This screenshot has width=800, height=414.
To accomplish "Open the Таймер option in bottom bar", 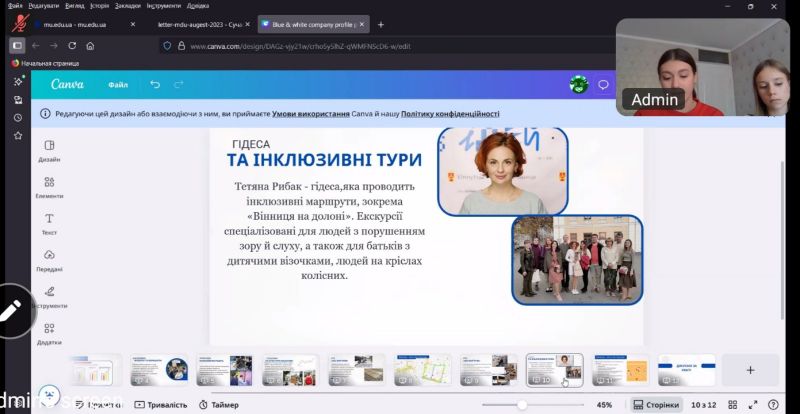I will pos(218,405).
